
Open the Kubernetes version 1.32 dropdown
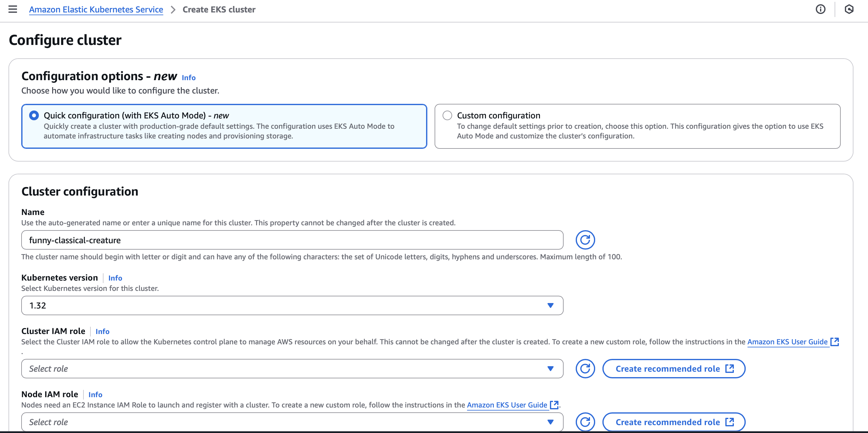click(x=292, y=305)
